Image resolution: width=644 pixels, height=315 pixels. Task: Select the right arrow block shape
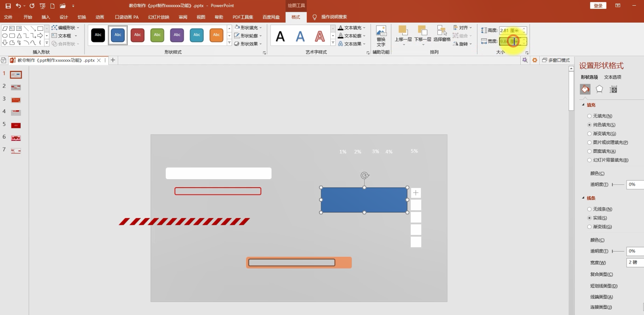(x=40, y=36)
